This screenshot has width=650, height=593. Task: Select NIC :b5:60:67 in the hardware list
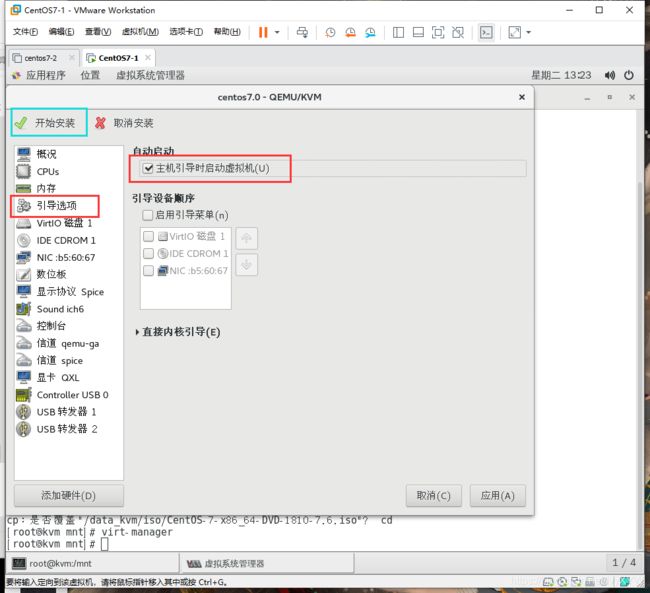[69, 258]
